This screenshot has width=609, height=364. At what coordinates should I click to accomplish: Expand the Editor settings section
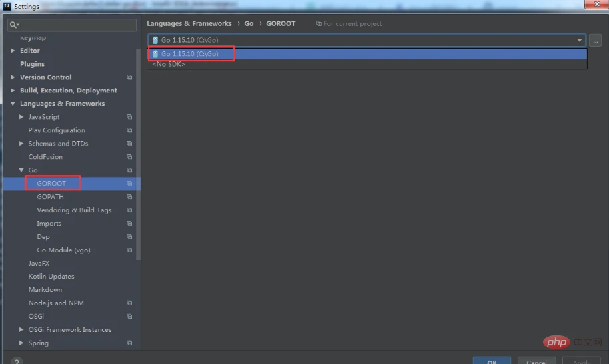[x=13, y=51]
